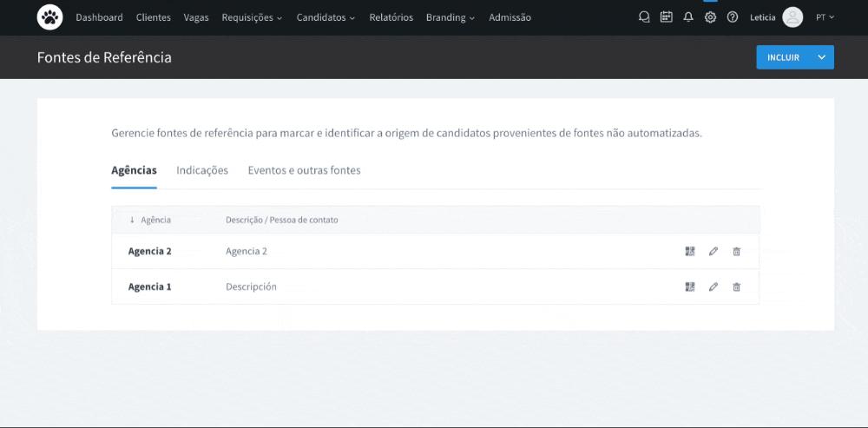Expand the Candidatos dropdown menu
This screenshot has width=868, height=428.
pos(325,17)
